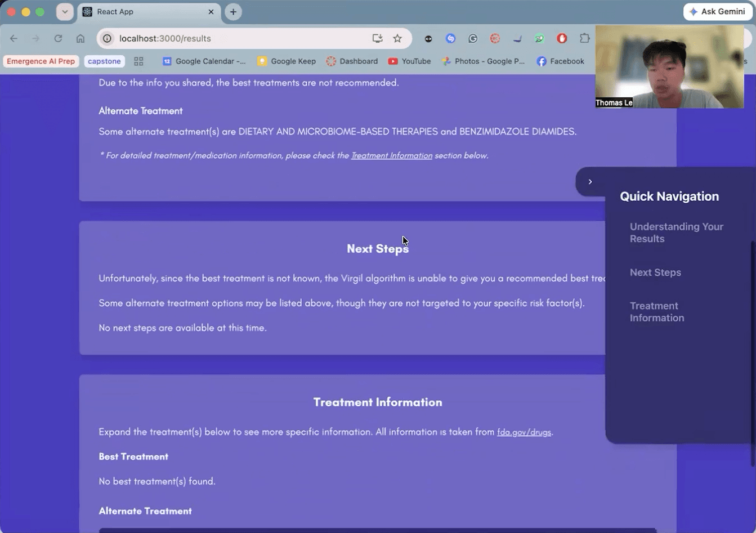Open the YouTube bookmark
Viewport: 756px width, 533px height.
409,61
